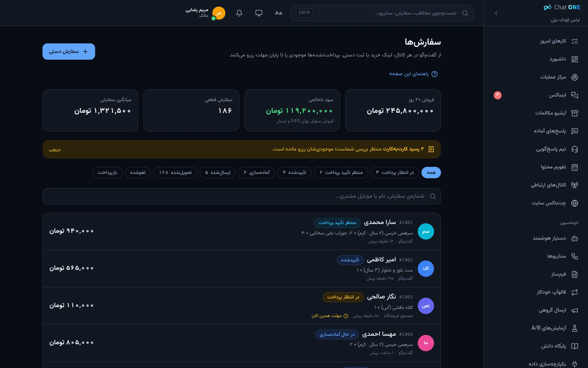Filter by تأییدشده tab
Screen dimensions: 588x368
(294, 173)
